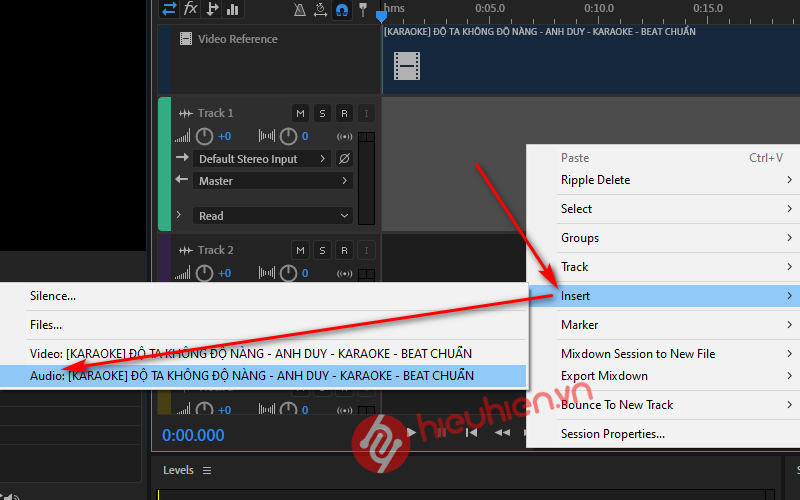Viewport: 800px width, 500px height.
Task: Insert the Video: [KARAOKE] item
Action: point(263,354)
